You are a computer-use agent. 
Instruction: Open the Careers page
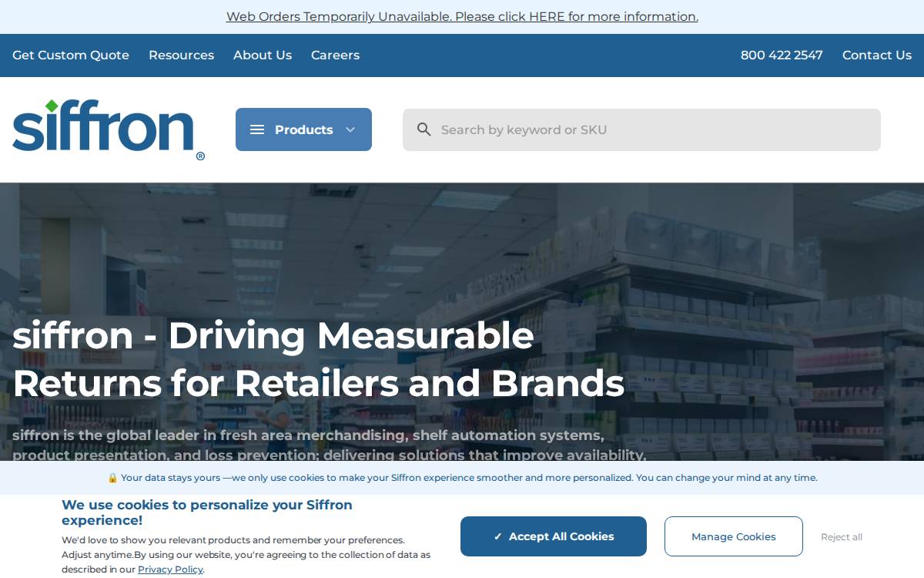(x=335, y=55)
